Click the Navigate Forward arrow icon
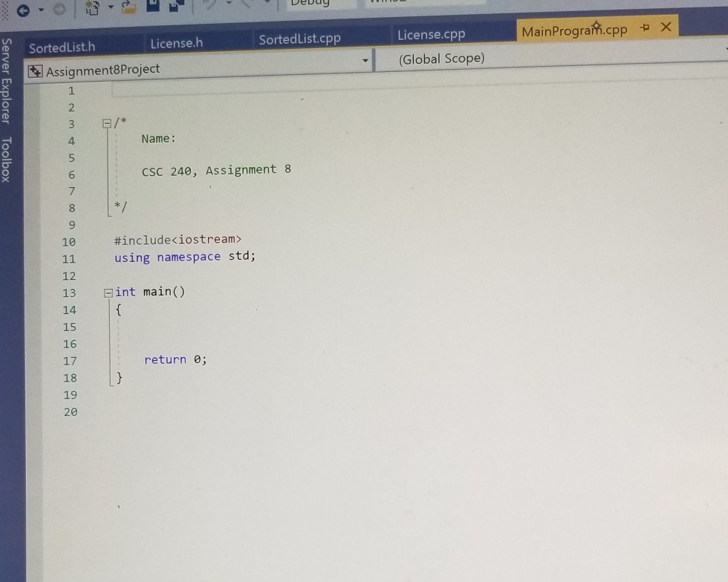 pyautogui.click(x=59, y=9)
